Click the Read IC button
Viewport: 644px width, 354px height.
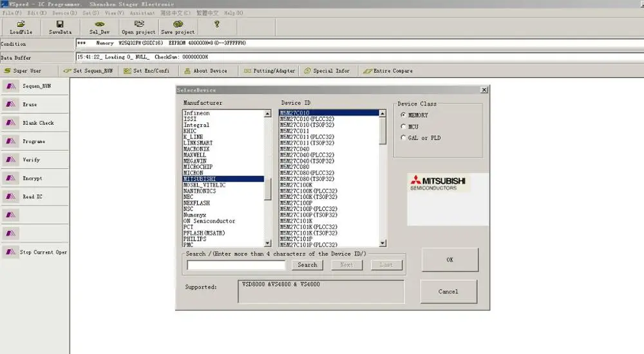[35, 197]
